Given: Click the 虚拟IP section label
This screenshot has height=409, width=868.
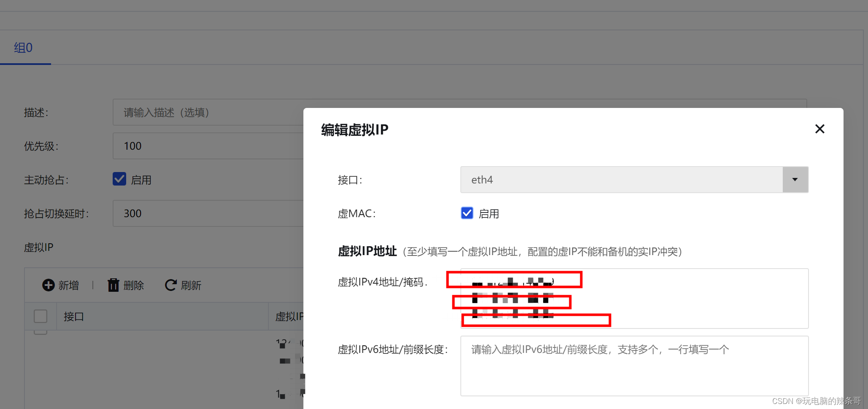Looking at the screenshot, I should (x=39, y=247).
